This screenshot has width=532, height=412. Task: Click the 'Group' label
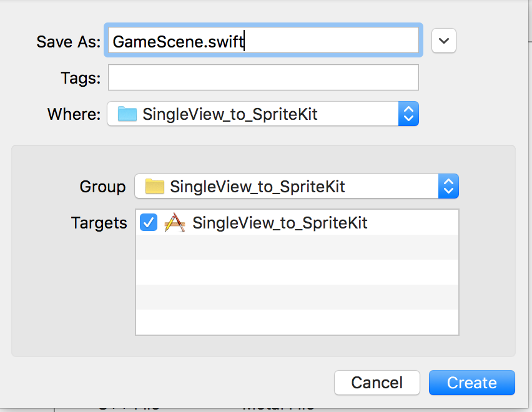(103, 187)
